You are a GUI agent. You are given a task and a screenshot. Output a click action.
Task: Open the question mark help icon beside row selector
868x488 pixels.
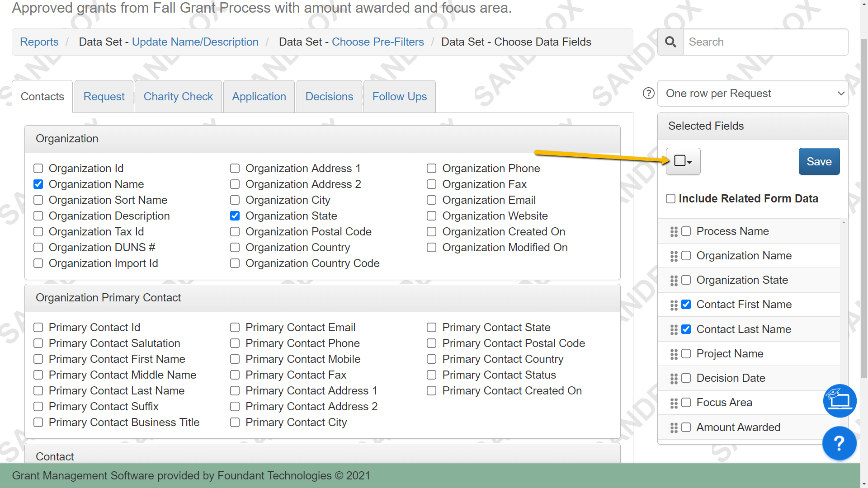click(x=649, y=93)
